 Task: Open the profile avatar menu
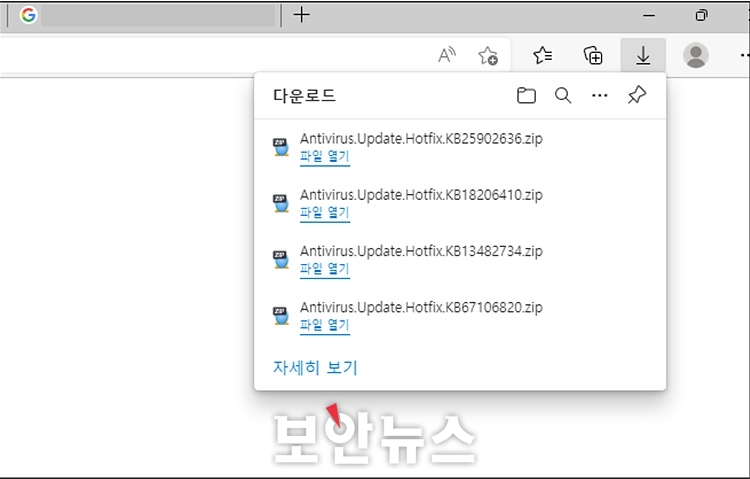696,56
